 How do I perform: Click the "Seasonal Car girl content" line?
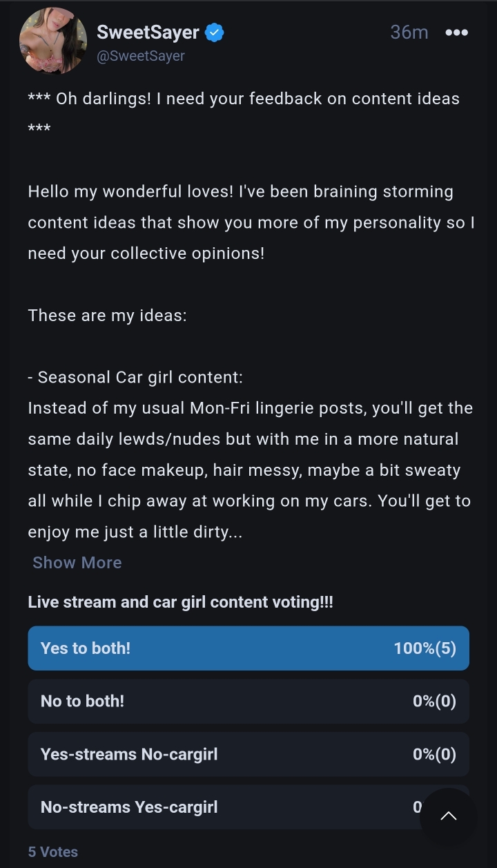[135, 378]
